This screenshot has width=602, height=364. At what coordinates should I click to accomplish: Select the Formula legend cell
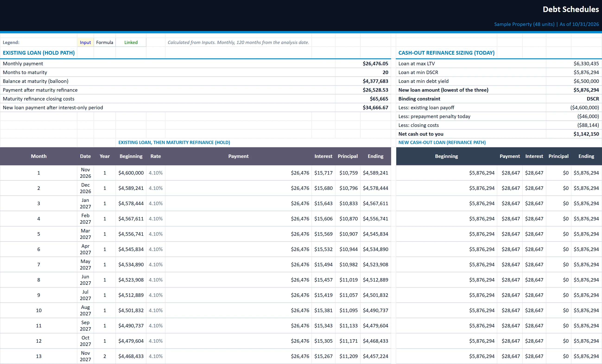(x=105, y=42)
